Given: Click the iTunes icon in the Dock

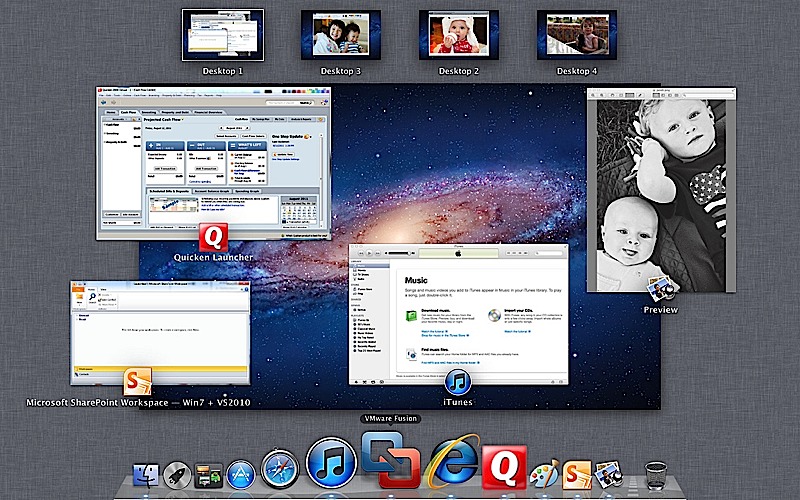Looking at the screenshot, I should 331,462.
